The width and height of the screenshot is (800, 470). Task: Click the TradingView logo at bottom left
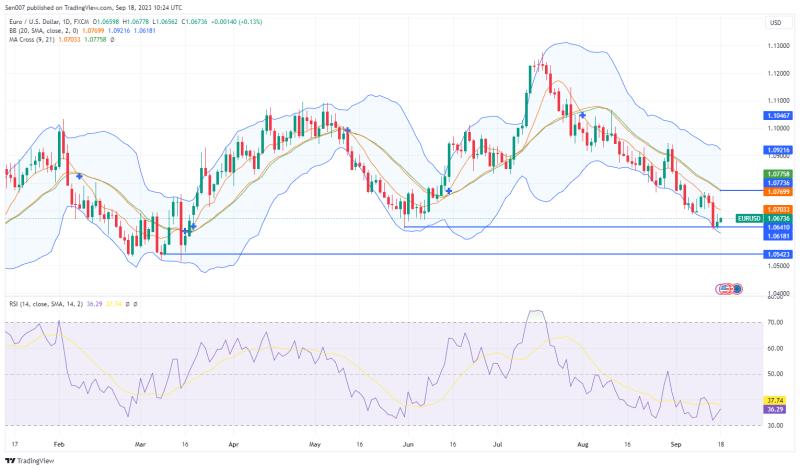click(28, 461)
